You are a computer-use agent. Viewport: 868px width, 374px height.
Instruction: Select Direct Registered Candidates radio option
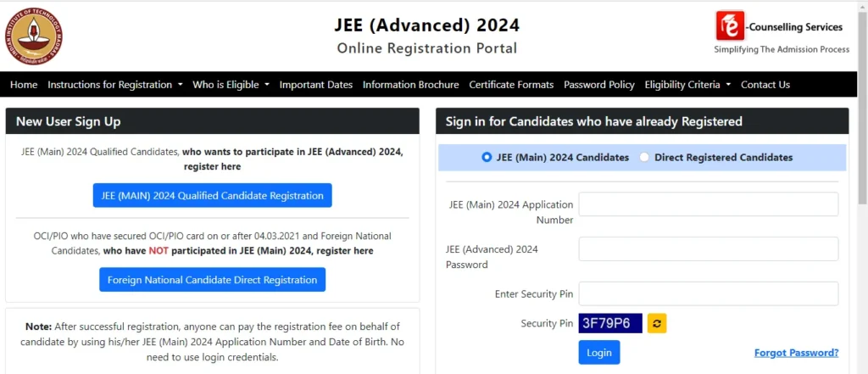point(644,158)
